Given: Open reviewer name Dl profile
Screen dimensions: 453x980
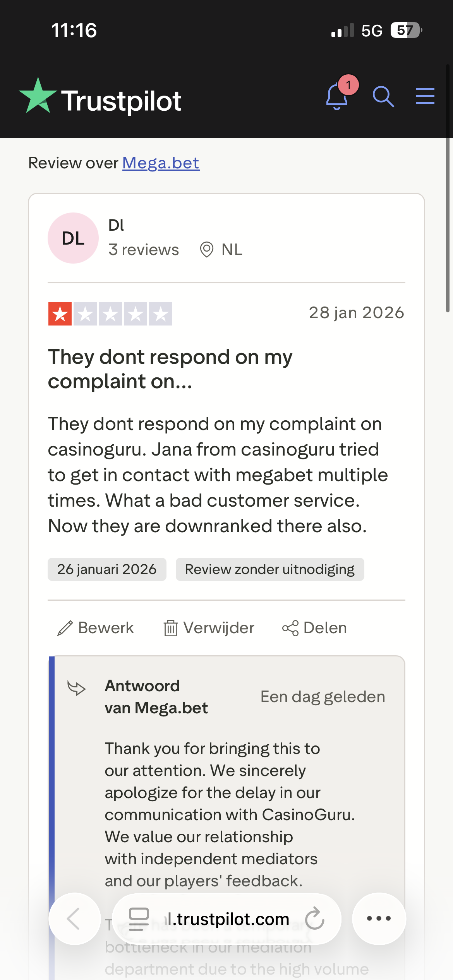Looking at the screenshot, I should pos(116,225).
